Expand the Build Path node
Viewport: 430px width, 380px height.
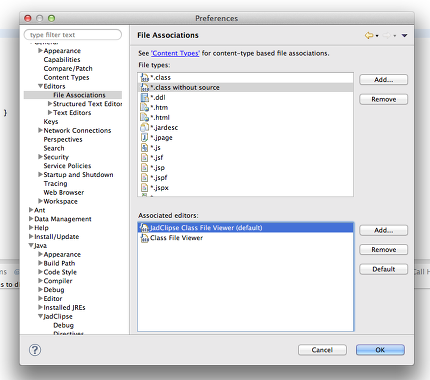point(40,263)
